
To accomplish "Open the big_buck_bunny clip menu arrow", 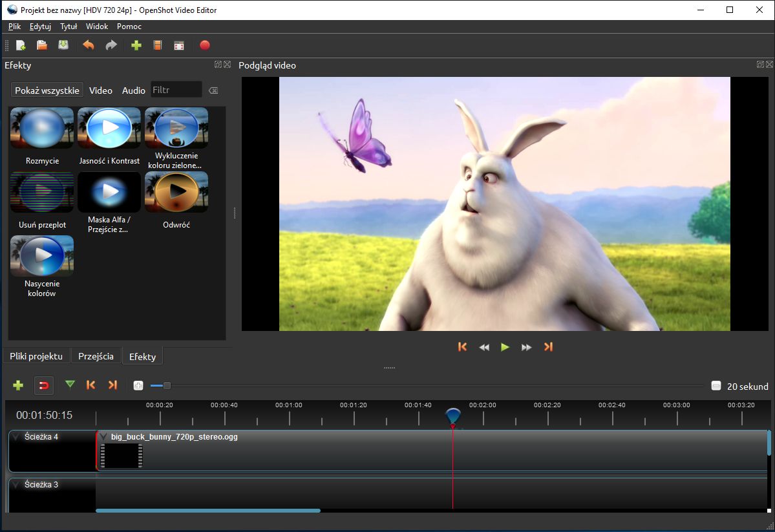I will pos(103,436).
